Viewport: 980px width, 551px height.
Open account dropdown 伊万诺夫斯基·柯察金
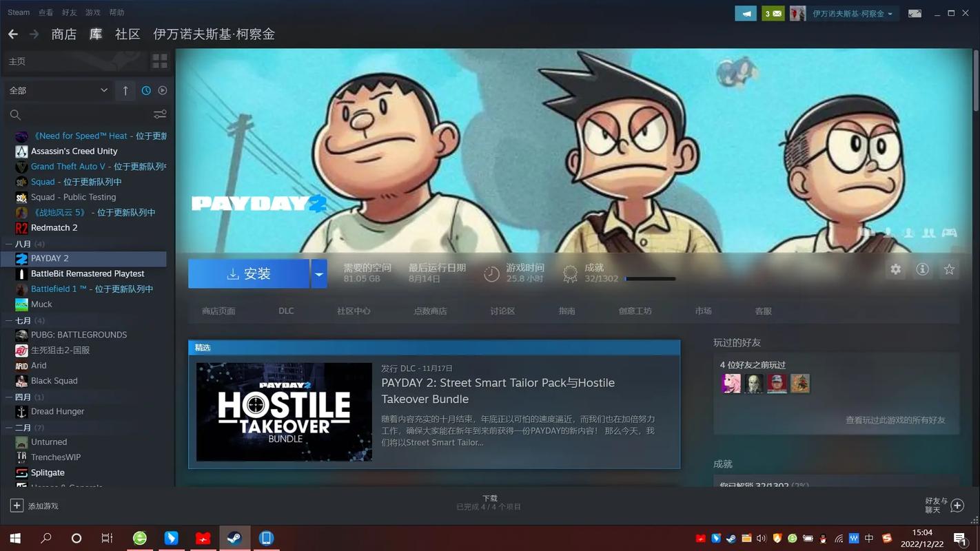[x=853, y=13]
